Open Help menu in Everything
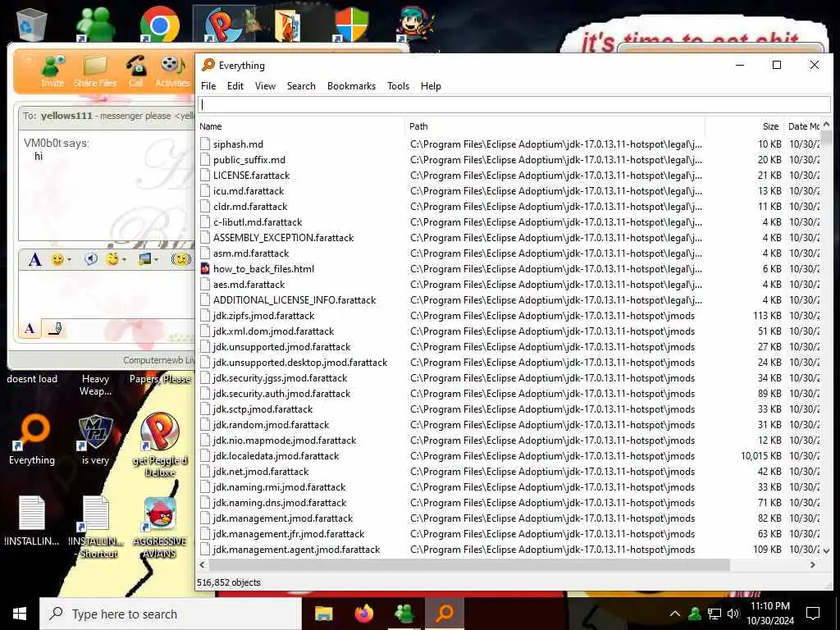This screenshot has width=840, height=630. point(431,85)
